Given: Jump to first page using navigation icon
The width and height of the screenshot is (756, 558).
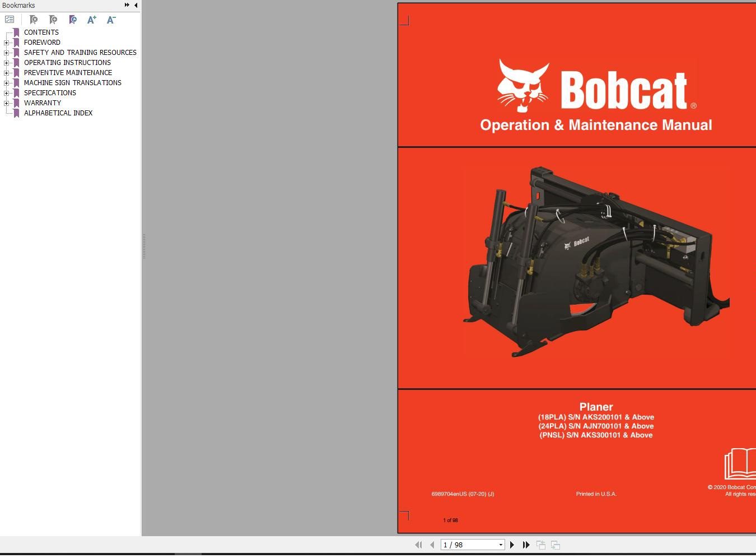Looking at the screenshot, I should [x=418, y=545].
